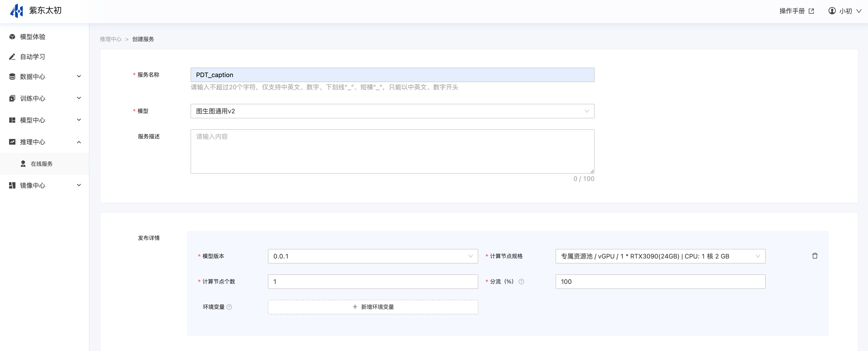Click the 服务名称 field containing PDT_caption

(x=392, y=75)
